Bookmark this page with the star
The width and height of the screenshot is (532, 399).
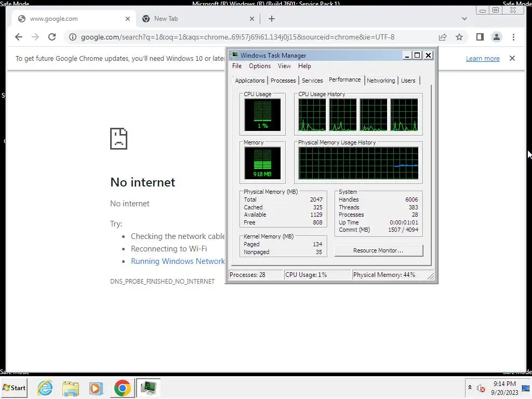click(x=459, y=37)
